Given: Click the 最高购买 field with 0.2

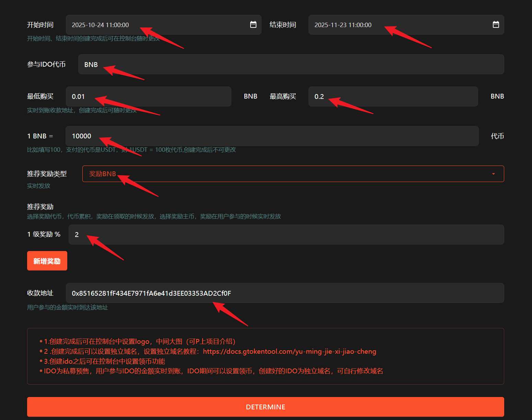Looking at the screenshot, I should [x=393, y=97].
